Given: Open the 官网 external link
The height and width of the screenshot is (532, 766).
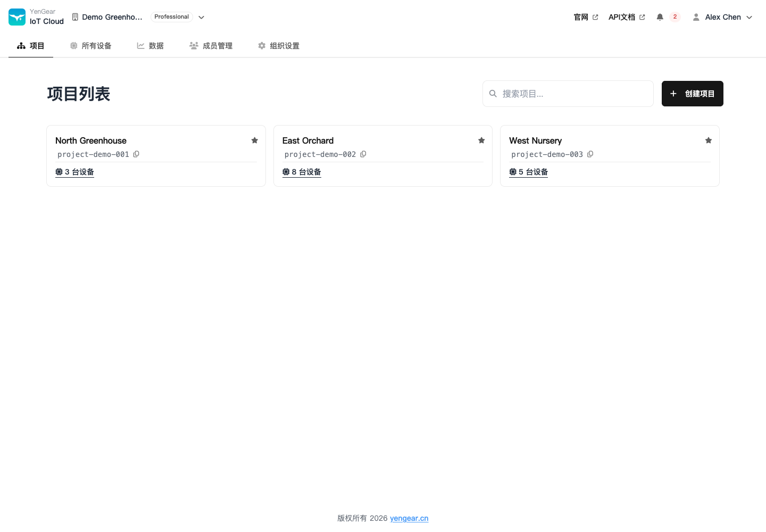Looking at the screenshot, I should pyautogui.click(x=586, y=17).
